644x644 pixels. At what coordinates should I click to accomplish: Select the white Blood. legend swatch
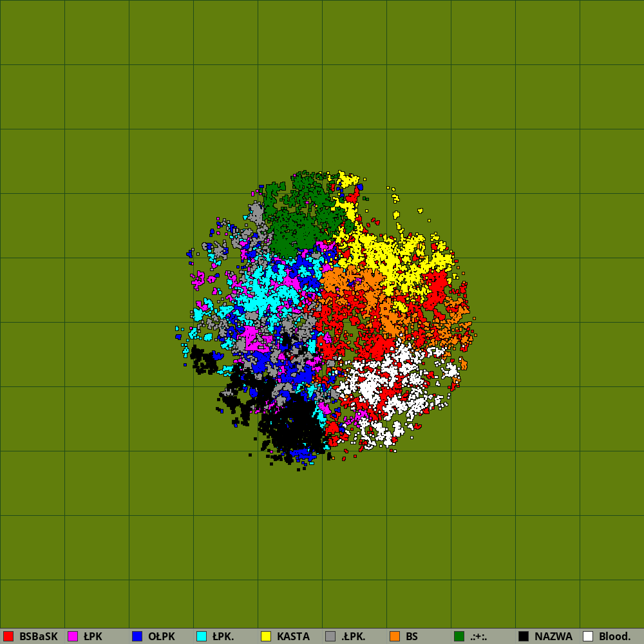tap(588, 636)
